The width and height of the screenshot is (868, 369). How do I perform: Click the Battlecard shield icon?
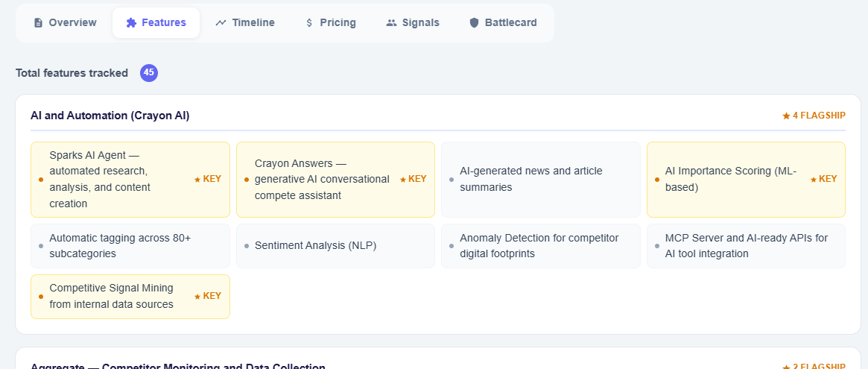[474, 22]
